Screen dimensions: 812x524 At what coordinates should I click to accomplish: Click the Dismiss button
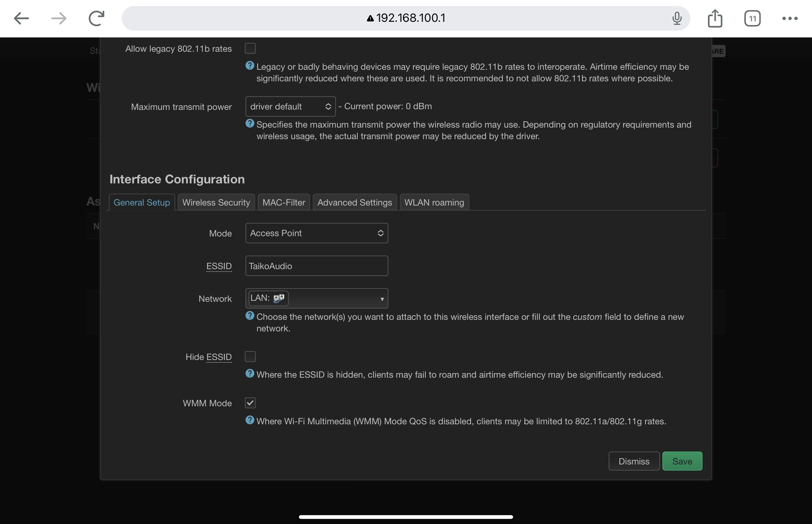(634, 461)
